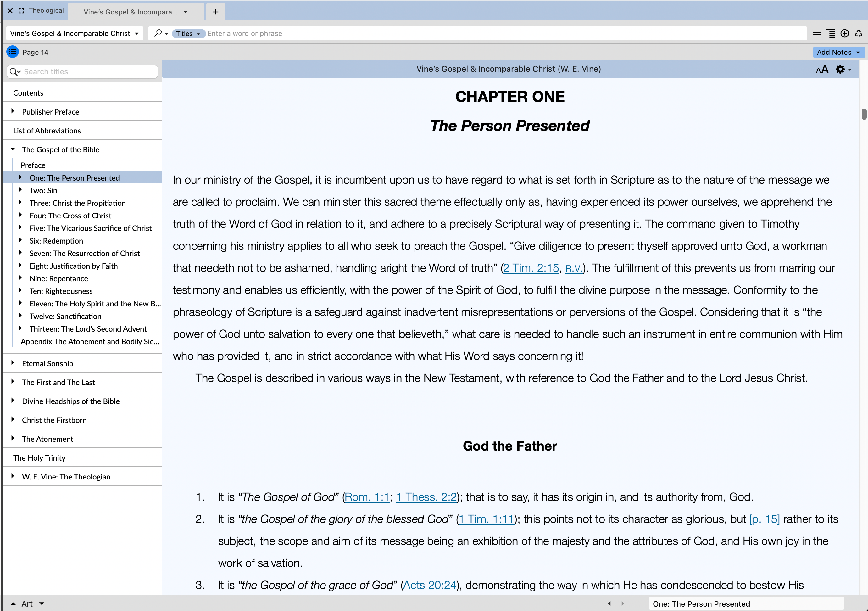
Task: Collapse The Gospel of the Bible section
Action: (13, 149)
